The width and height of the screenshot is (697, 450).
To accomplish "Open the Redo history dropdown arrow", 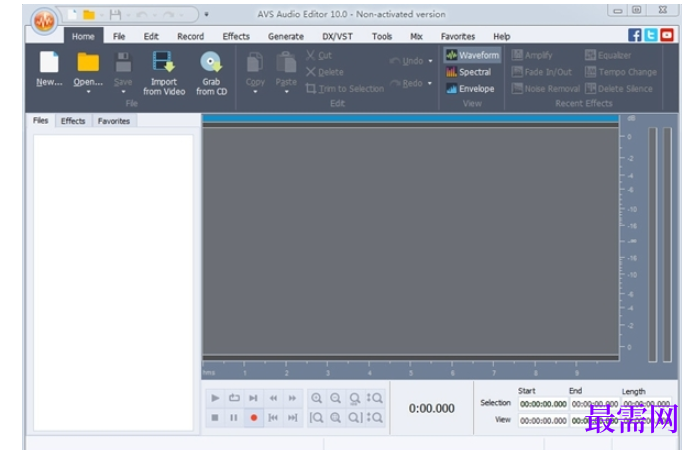I will 430,83.
